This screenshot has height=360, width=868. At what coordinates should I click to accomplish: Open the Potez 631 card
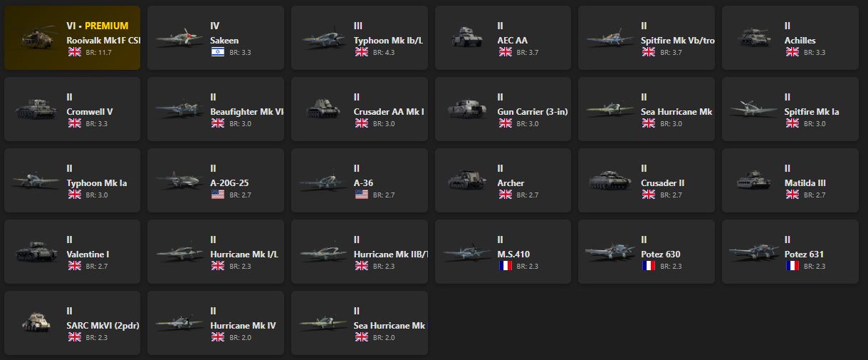pyautogui.click(x=790, y=252)
